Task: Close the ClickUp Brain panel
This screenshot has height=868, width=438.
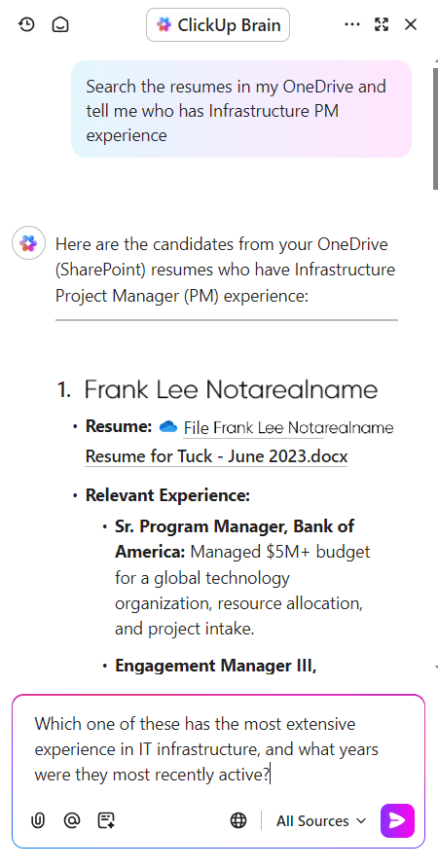Action: [x=411, y=25]
